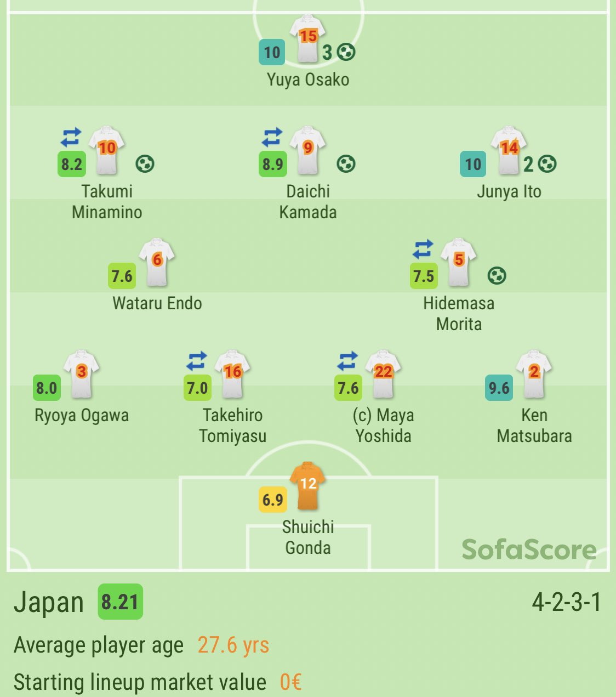Click Shuichi Gonda's orange goalkeeper jersey
616x697 pixels.
[x=307, y=486]
